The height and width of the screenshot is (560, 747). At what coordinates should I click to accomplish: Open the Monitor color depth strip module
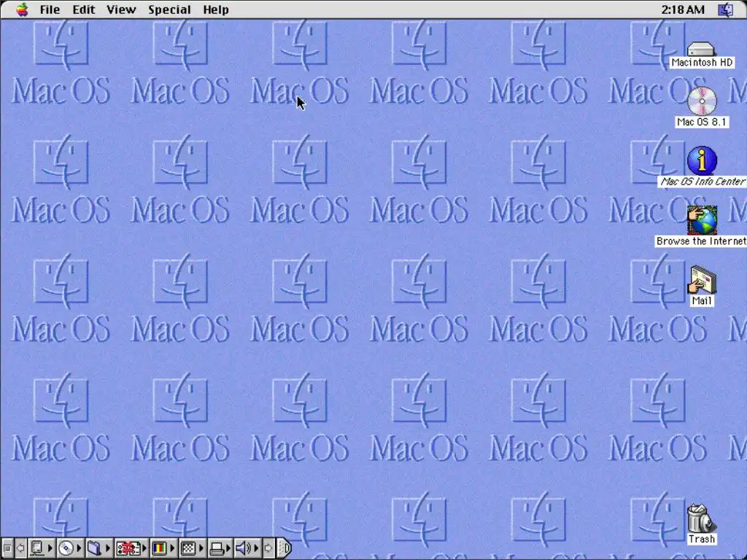pos(163,548)
